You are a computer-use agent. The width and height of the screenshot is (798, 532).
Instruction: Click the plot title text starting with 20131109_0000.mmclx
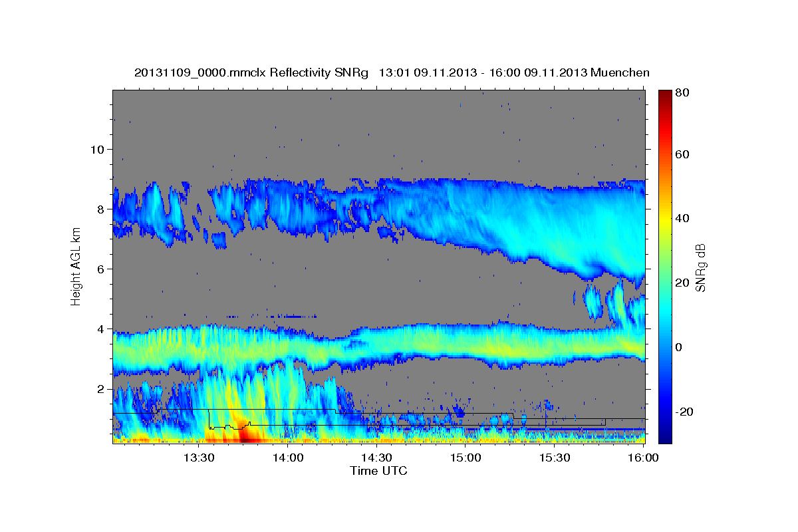coord(392,72)
